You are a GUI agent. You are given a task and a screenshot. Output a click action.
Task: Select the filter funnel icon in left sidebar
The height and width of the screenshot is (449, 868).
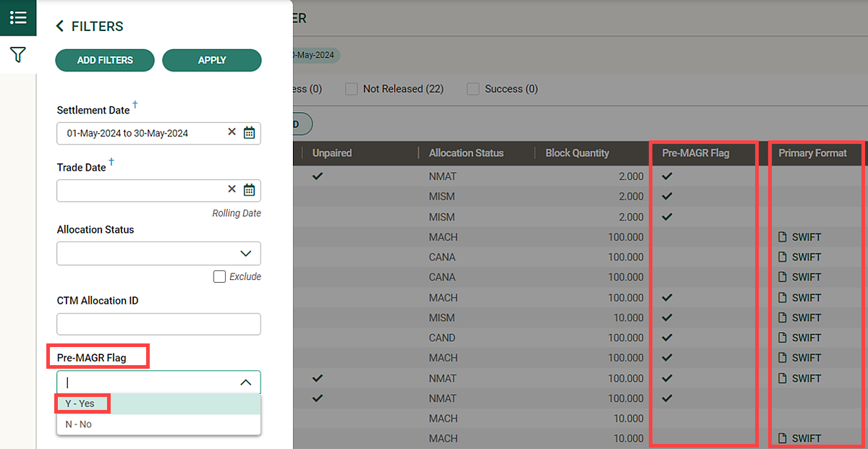[17, 54]
